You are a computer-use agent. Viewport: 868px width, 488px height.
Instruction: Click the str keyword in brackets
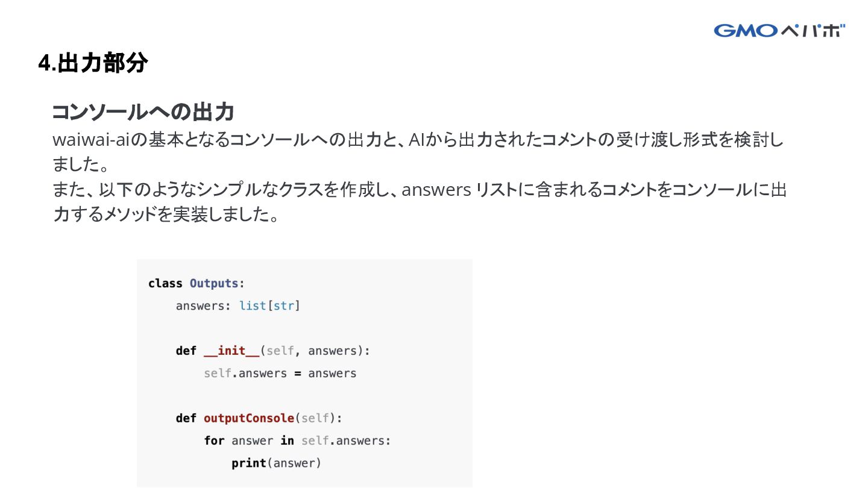point(283,305)
